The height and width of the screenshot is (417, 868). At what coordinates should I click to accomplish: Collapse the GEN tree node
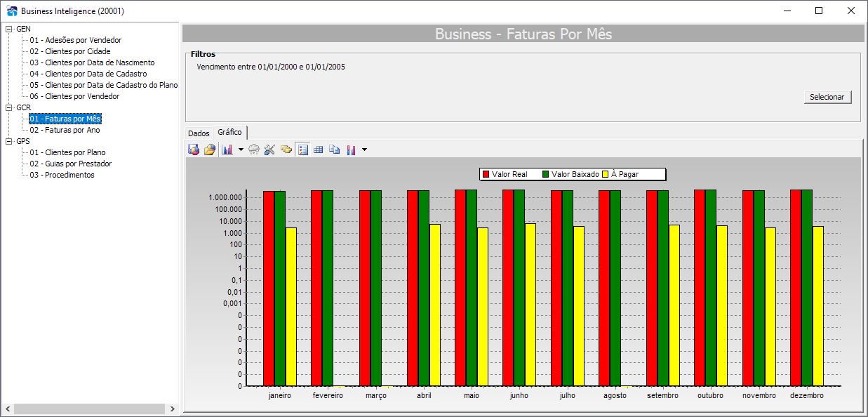[8, 29]
